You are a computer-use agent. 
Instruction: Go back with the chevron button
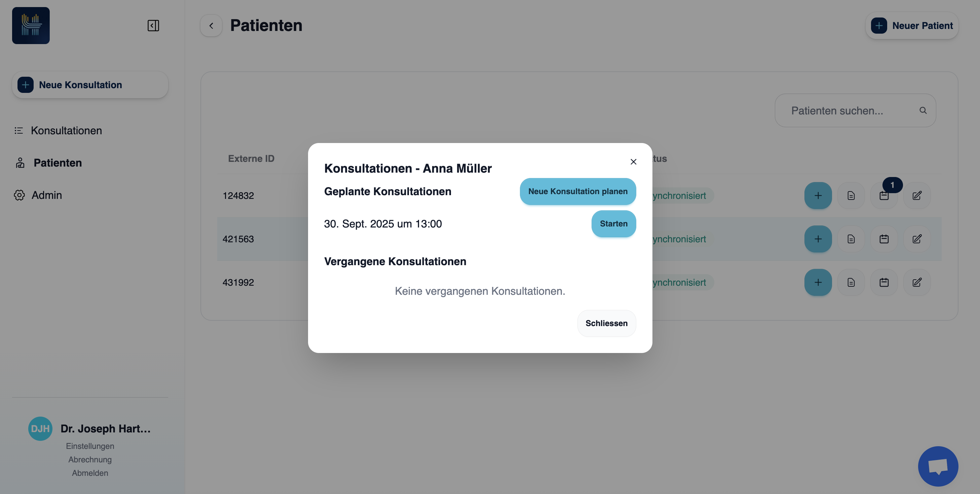pyautogui.click(x=211, y=26)
